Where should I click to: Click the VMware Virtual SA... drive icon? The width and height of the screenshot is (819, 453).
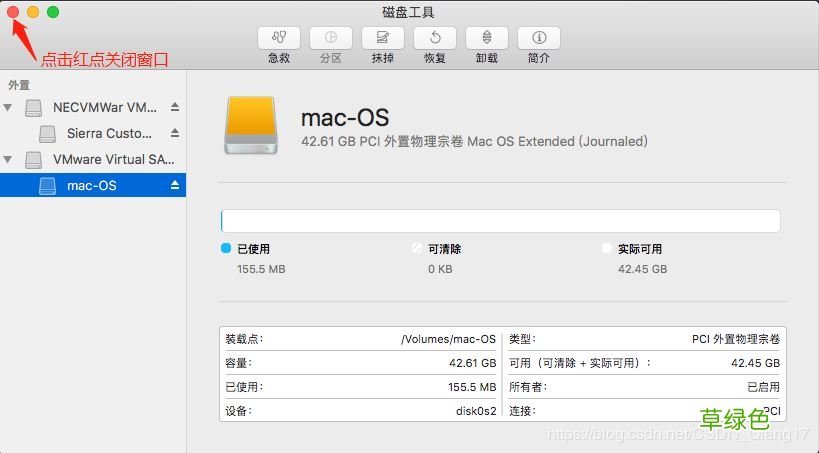(33, 160)
